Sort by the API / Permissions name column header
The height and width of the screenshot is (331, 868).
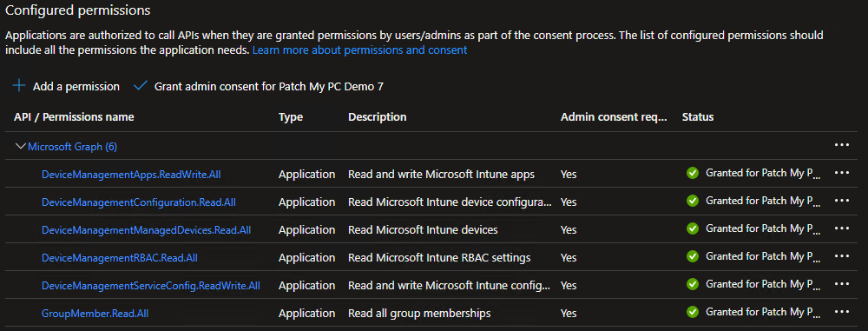[x=74, y=117]
